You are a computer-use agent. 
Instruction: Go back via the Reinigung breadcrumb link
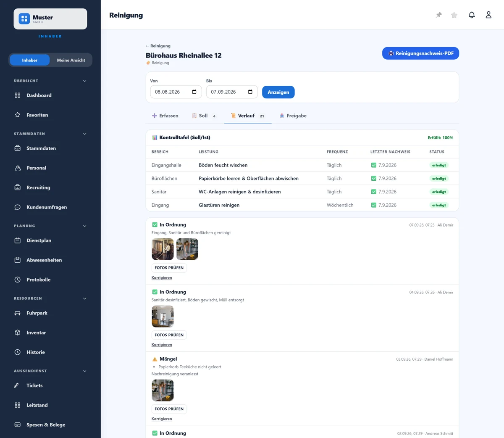[x=158, y=46]
